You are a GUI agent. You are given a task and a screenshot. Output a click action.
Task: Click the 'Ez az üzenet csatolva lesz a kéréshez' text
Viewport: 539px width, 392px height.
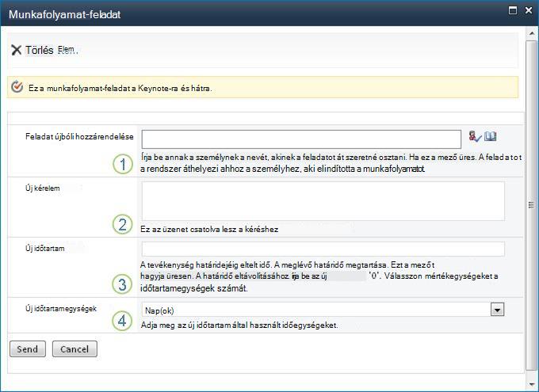pyautogui.click(x=209, y=229)
